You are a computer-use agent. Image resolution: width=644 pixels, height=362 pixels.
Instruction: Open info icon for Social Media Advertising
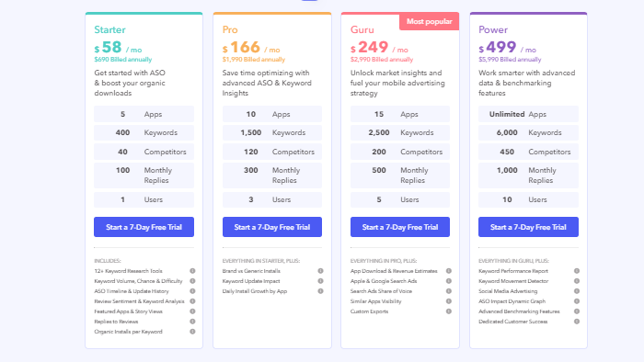click(x=577, y=291)
